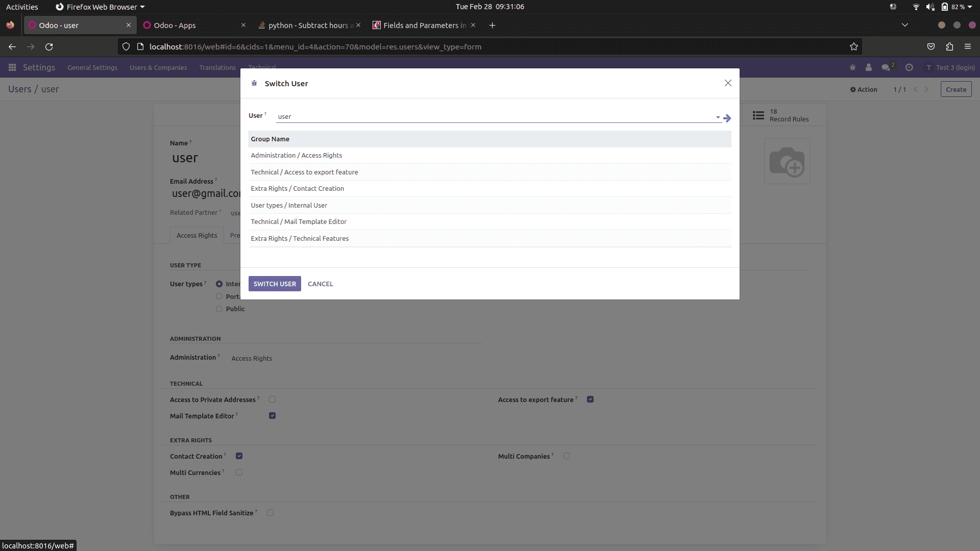Select Extra Rights / Technical Features row
Viewport: 980px width, 551px height.
tap(491, 238)
